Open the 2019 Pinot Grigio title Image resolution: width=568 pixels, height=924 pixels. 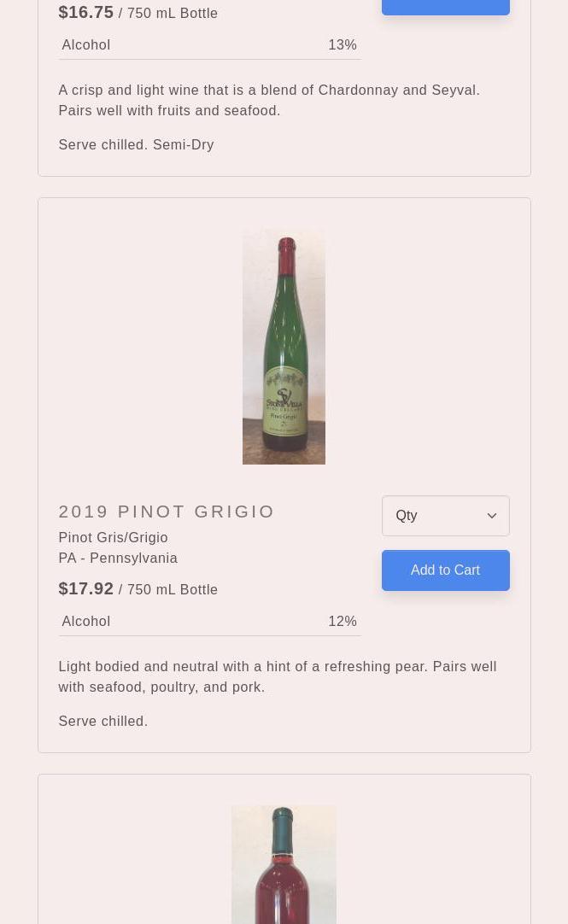[167, 511]
